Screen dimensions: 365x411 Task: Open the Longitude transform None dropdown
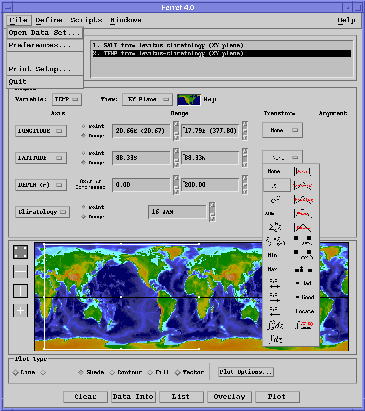pyautogui.click(x=282, y=130)
